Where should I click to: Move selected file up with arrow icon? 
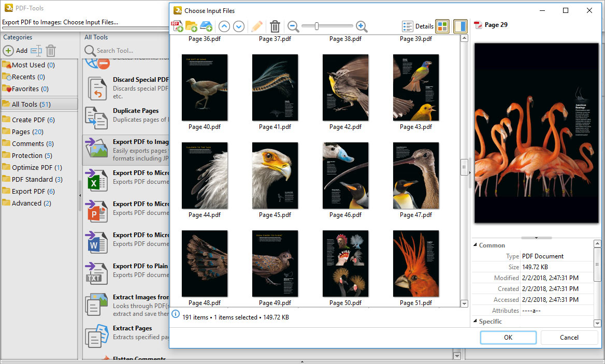click(x=224, y=26)
